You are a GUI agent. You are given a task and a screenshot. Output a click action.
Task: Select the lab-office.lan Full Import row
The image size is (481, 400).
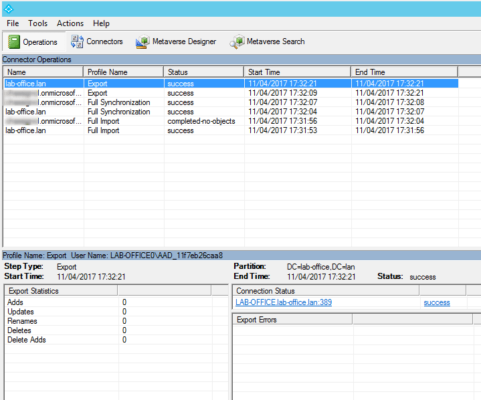click(231, 130)
